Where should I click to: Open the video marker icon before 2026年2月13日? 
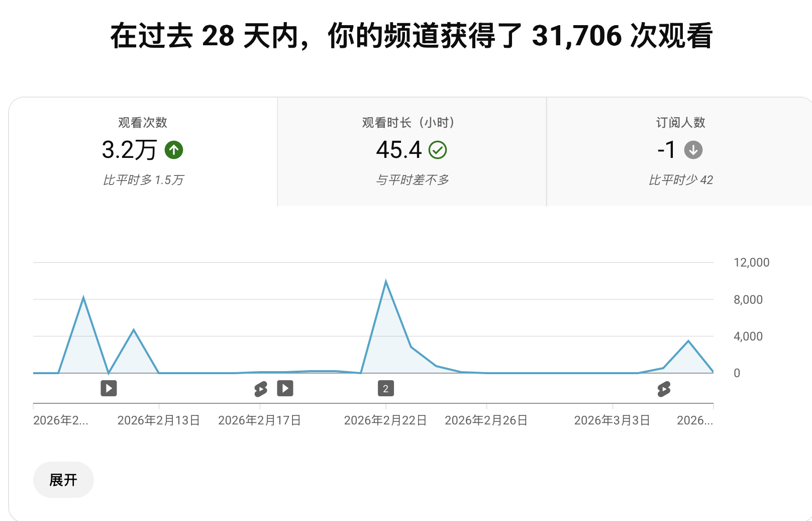click(x=109, y=388)
